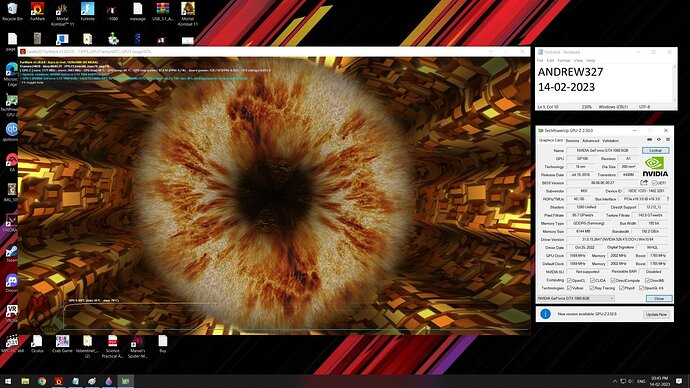
Task: Expand the GPU selection dropdown in GPU-Z
Action: (576, 298)
